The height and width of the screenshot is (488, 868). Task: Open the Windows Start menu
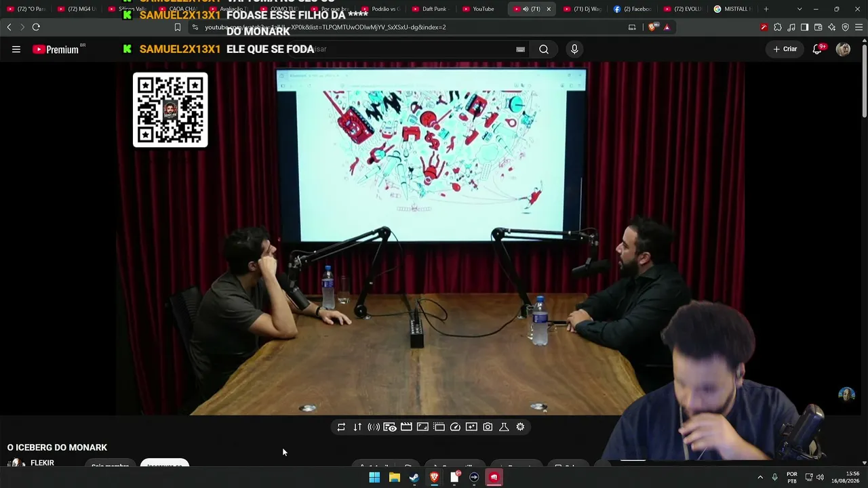(x=374, y=477)
